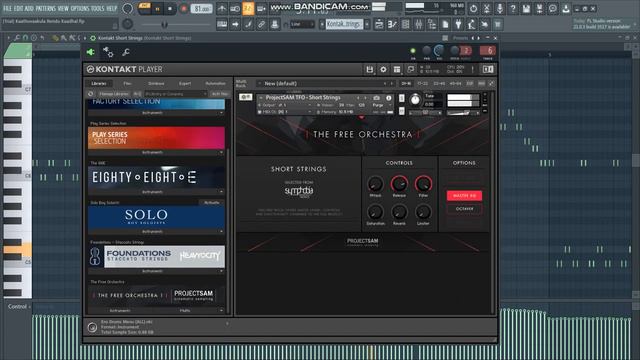The width and height of the screenshot is (640, 360).
Task: Open the Mixer icon
Action: click(x=419, y=24)
